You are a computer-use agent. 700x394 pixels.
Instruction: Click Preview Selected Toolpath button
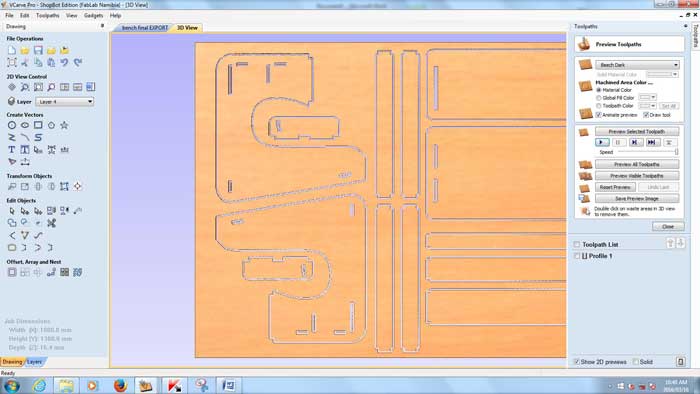click(x=637, y=132)
